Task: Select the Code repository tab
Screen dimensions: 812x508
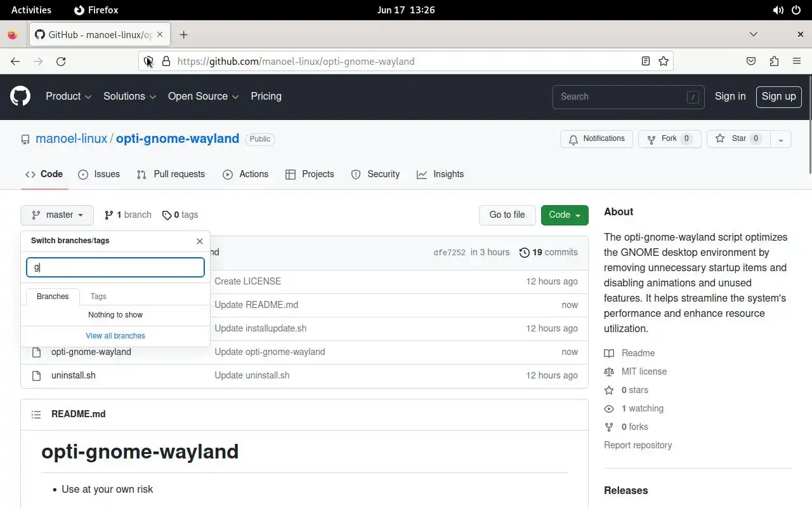Action: 44,174
